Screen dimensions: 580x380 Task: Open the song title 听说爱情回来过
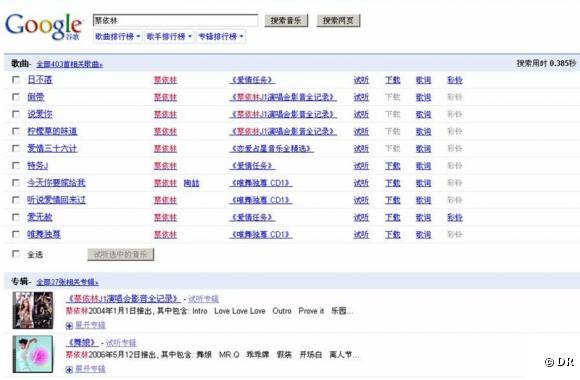pyautogui.click(x=56, y=200)
